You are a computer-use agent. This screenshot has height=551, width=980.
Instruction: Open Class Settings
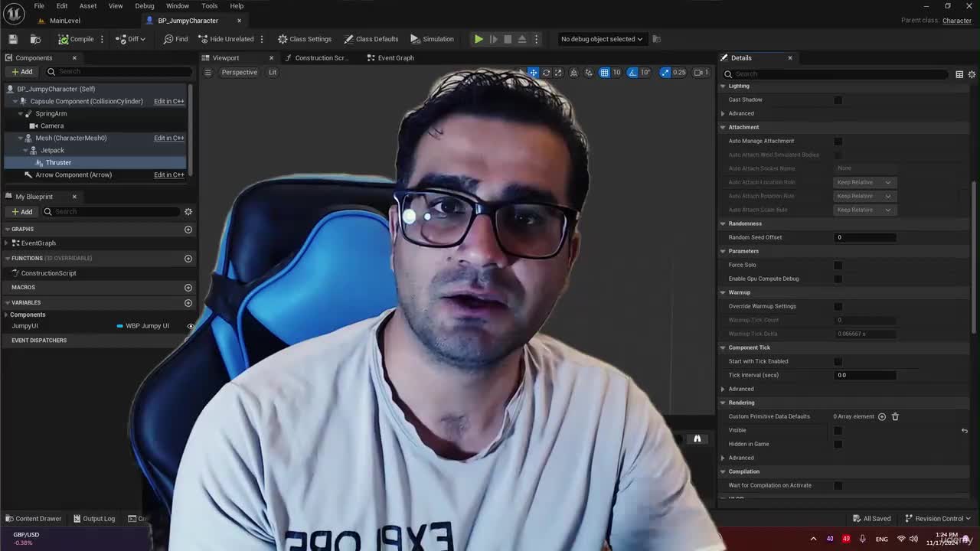click(305, 39)
